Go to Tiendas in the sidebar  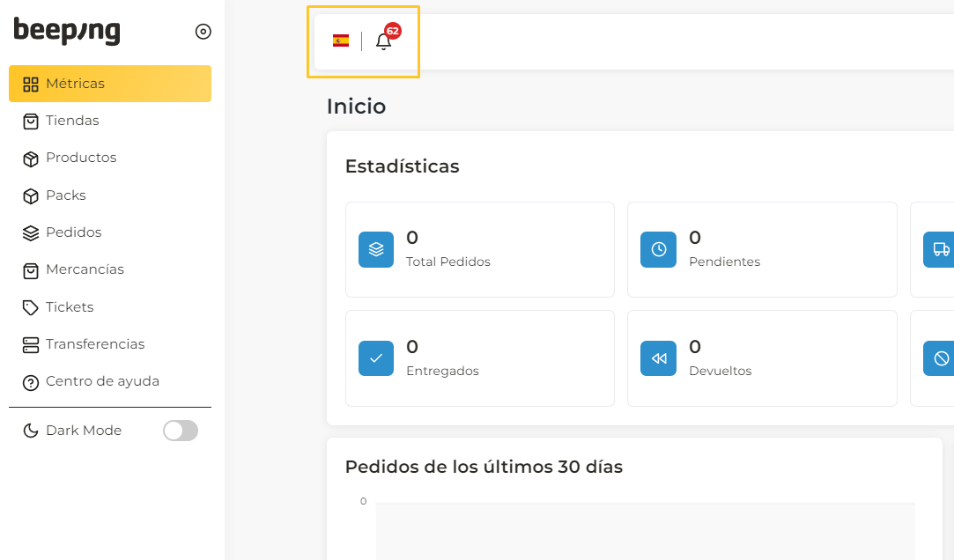(x=72, y=121)
